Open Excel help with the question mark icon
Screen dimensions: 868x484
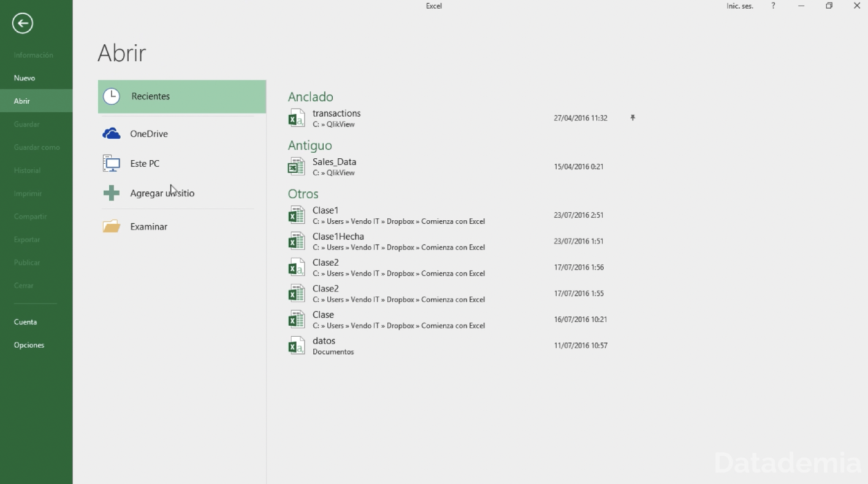point(772,6)
